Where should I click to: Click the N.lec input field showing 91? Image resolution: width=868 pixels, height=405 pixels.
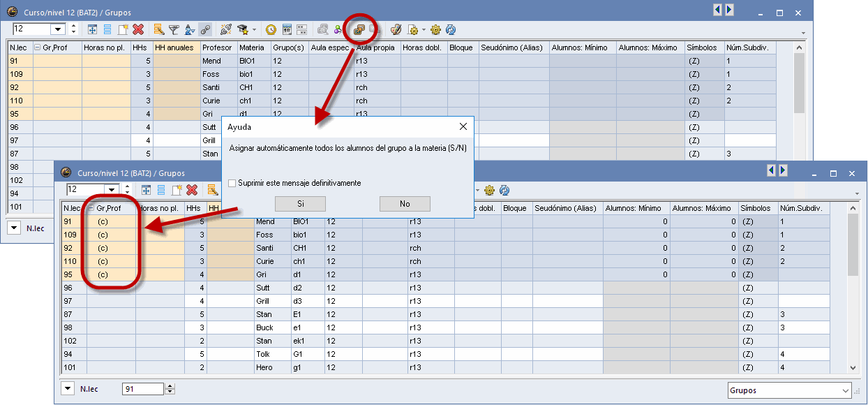tap(143, 389)
